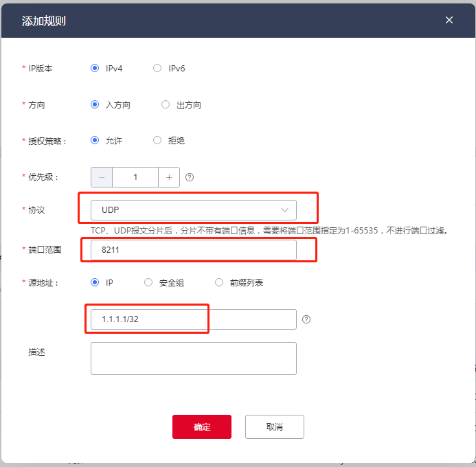Cancel with the 取消 button
Viewport: 476px width, 467px height.
click(275, 426)
